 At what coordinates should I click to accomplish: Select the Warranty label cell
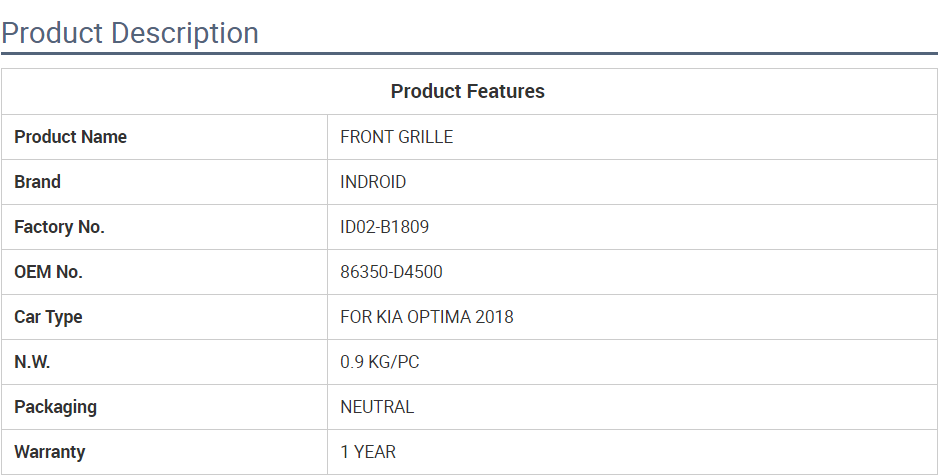pos(49,452)
